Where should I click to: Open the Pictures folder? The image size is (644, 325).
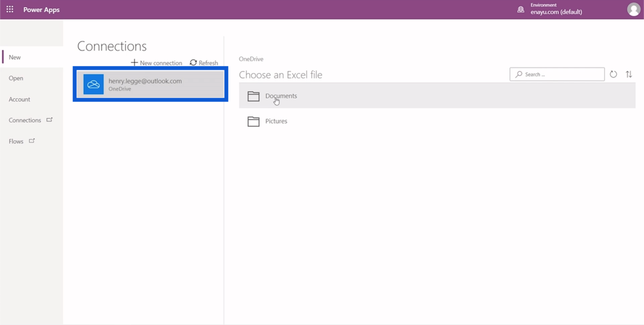click(437, 121)
